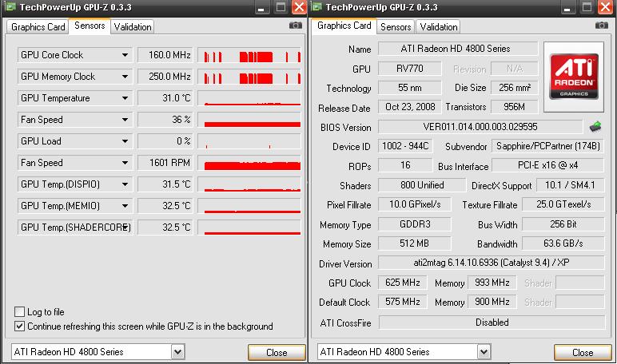Image resolution: width=617 pixels, height=364 pixels.
Task: Open Validation tab in right window
Action: tap(438, 26)
